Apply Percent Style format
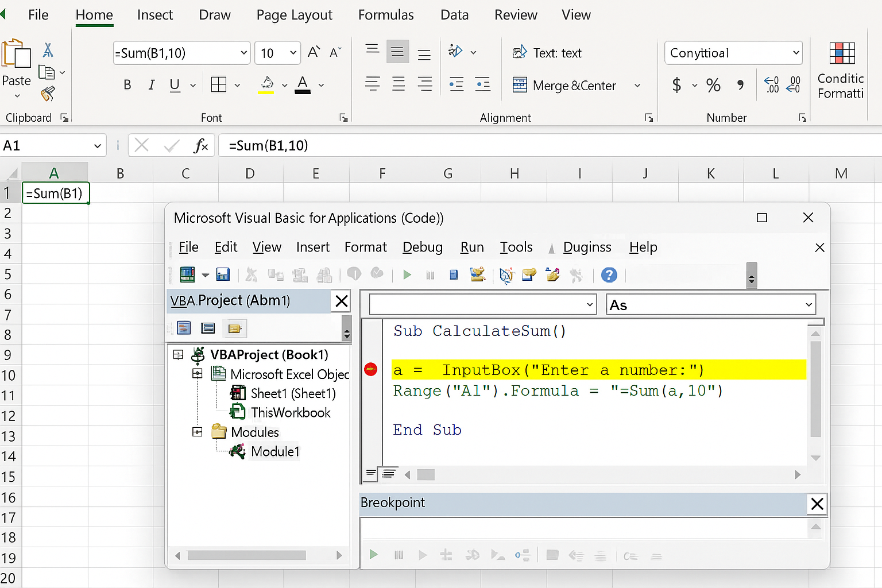Viewport: 882px width, 588px height. point(713,86)
